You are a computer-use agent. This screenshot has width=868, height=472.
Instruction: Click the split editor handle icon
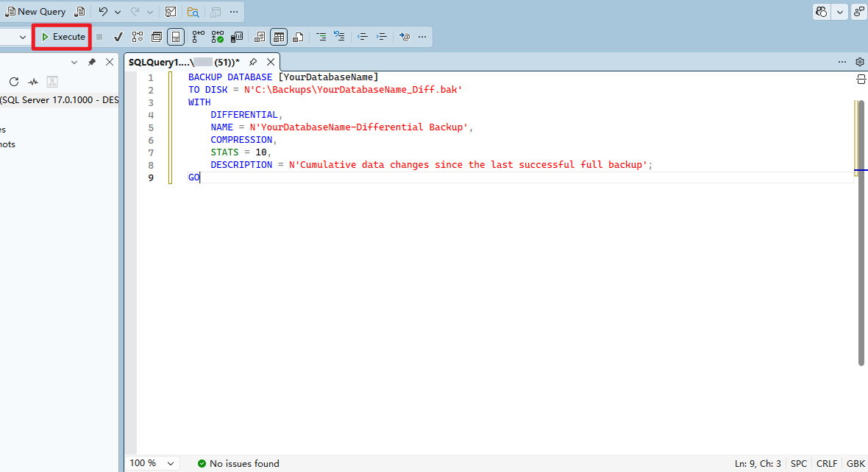861,80
